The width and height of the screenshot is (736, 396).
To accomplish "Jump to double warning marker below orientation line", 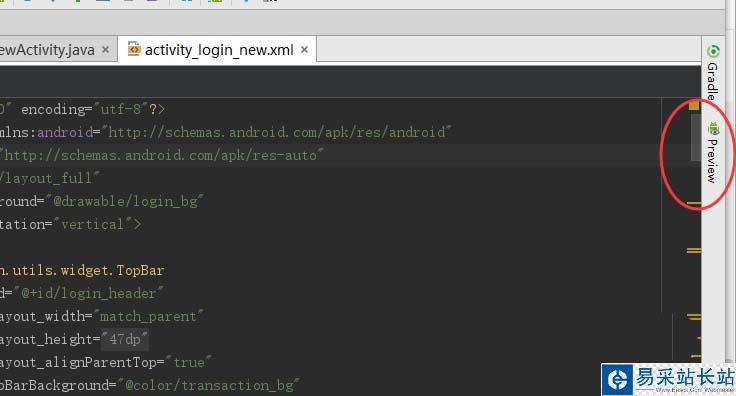I will pyautogui.click(x=694, y=251).
